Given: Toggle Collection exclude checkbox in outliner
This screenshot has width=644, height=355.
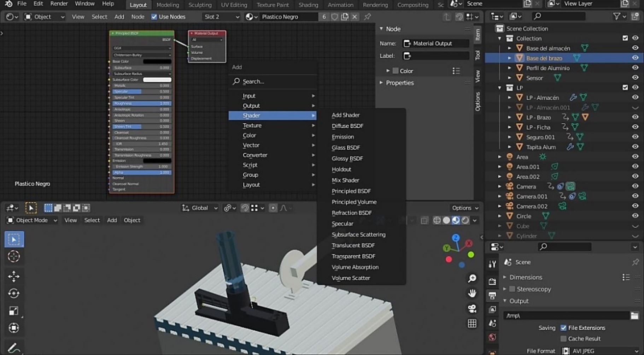Looking at the screenshot, I should coord(625,38).
